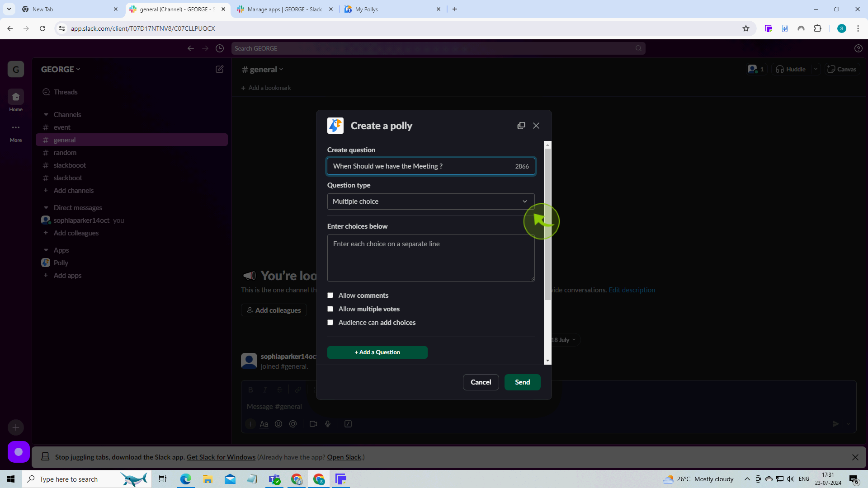
Task: Start a Huddle
Action: pyautogui.click(x=791, y=69)
